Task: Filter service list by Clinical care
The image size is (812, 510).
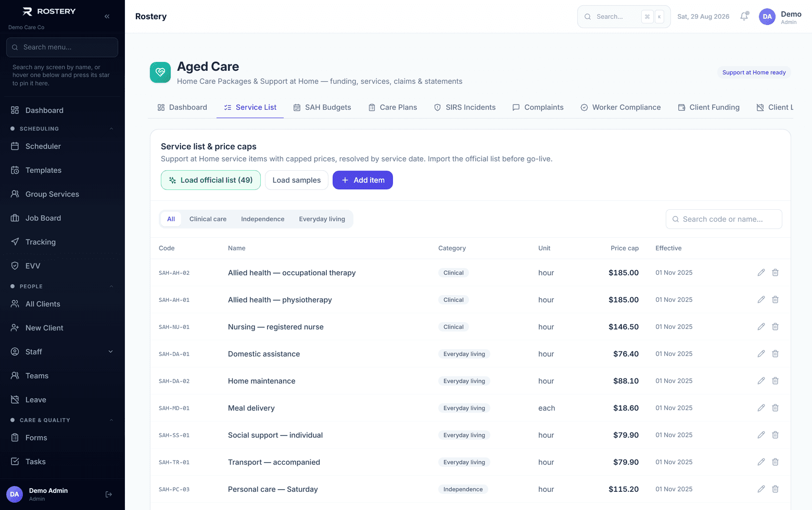Action: pos(208,219)
